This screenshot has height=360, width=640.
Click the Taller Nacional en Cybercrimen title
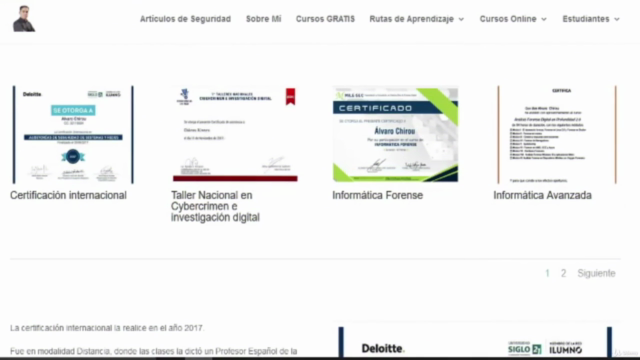point(215,206)
